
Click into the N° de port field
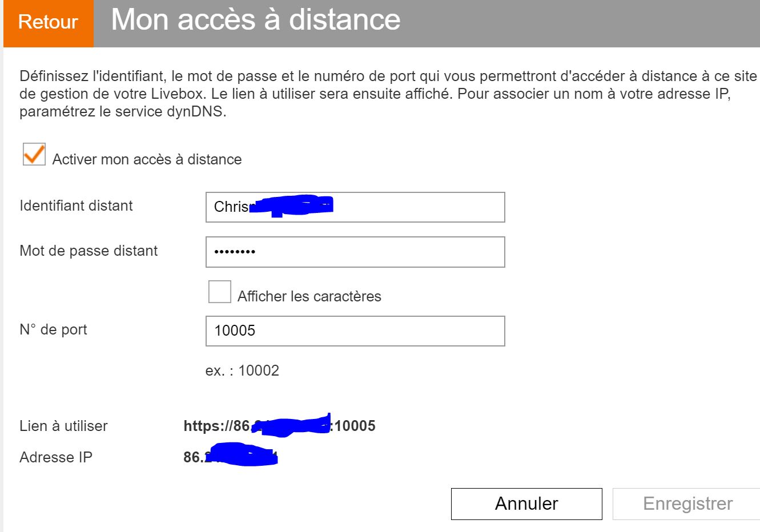[x=355, y=331]
